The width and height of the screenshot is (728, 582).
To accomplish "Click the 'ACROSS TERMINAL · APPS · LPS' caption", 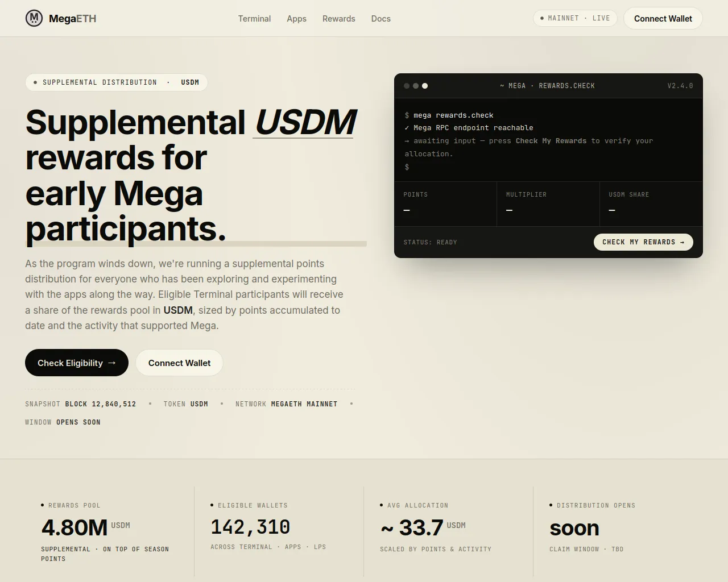I will [268, 547].
